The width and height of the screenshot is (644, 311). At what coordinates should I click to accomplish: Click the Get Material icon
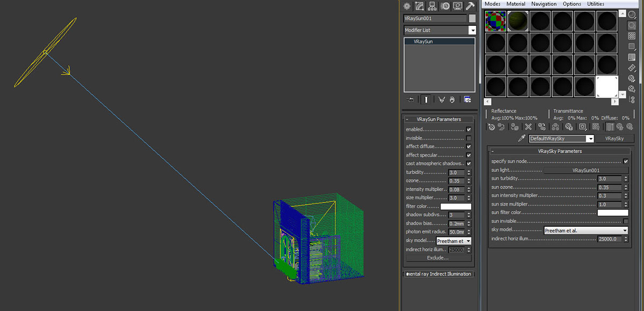tap(492, 127)
